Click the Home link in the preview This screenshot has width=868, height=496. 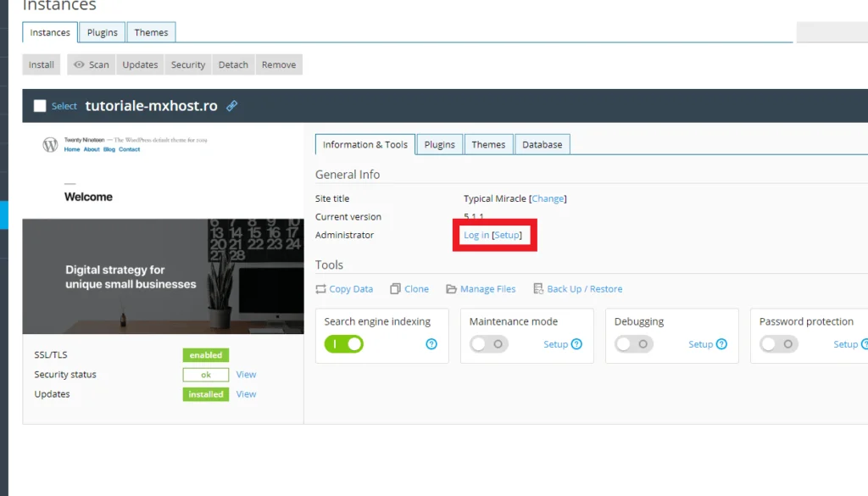(x=72, y=149)
